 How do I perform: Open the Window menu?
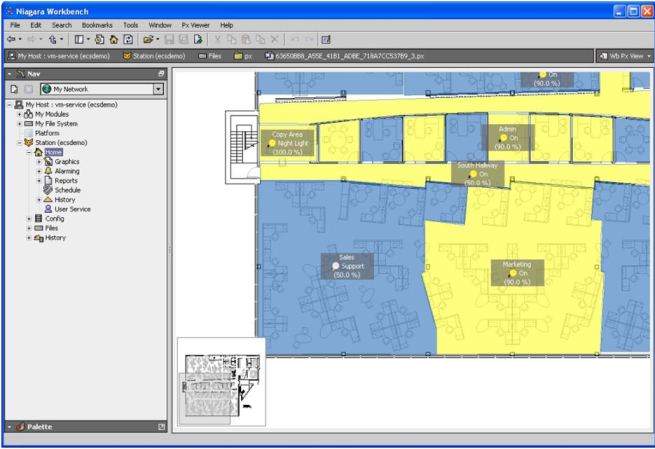pos(160,25)
